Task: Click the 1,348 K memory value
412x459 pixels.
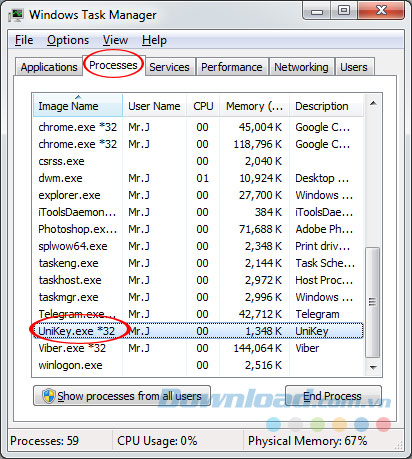Action: (x=264, y=331)
